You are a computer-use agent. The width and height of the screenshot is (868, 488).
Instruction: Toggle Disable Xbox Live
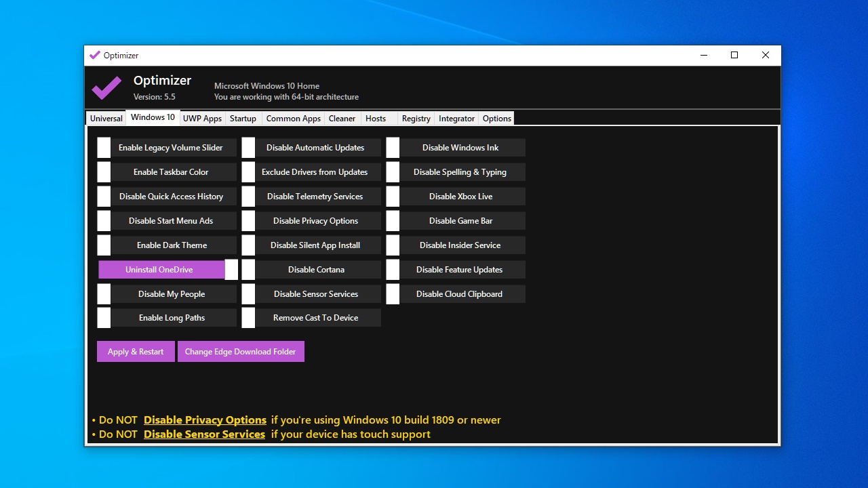456,197
